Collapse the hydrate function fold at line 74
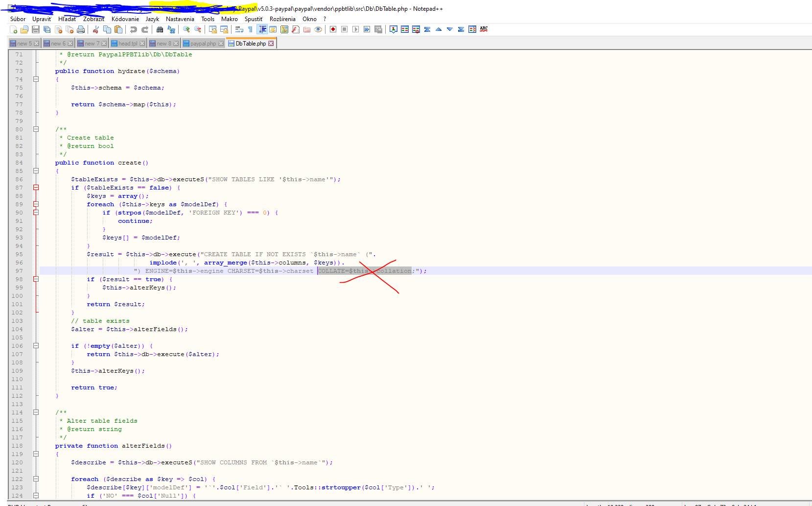This screenshot has height=506, width=812. (36, 79)
